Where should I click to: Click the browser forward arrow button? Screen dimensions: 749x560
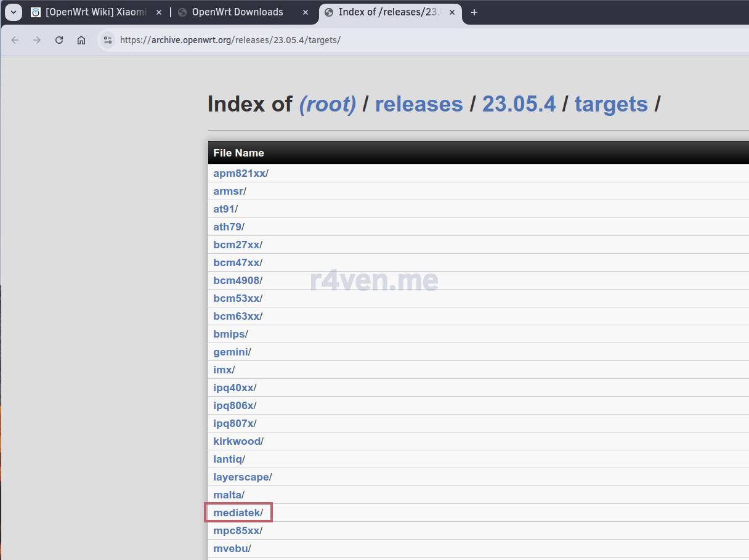click(37, 40)
